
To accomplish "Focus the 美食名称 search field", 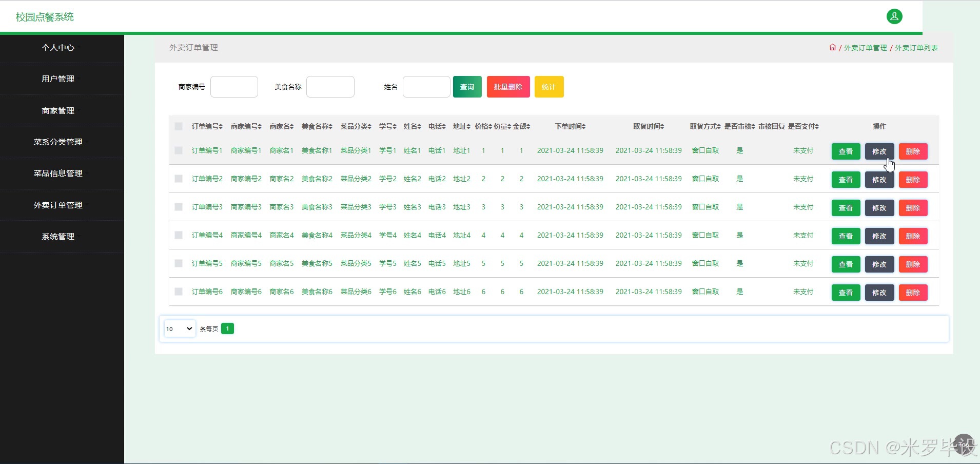I will tap(330, 87).
